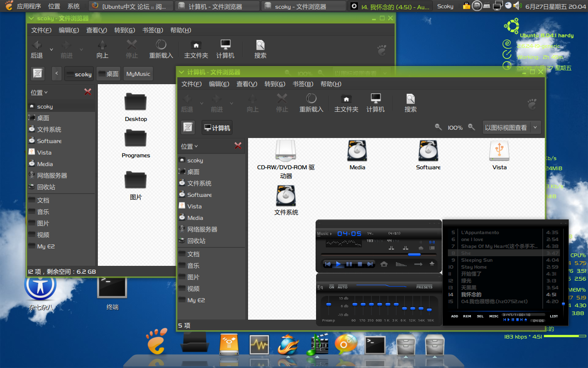Open 文件(F) menu in 计算机 window

[x=192, y=84]
